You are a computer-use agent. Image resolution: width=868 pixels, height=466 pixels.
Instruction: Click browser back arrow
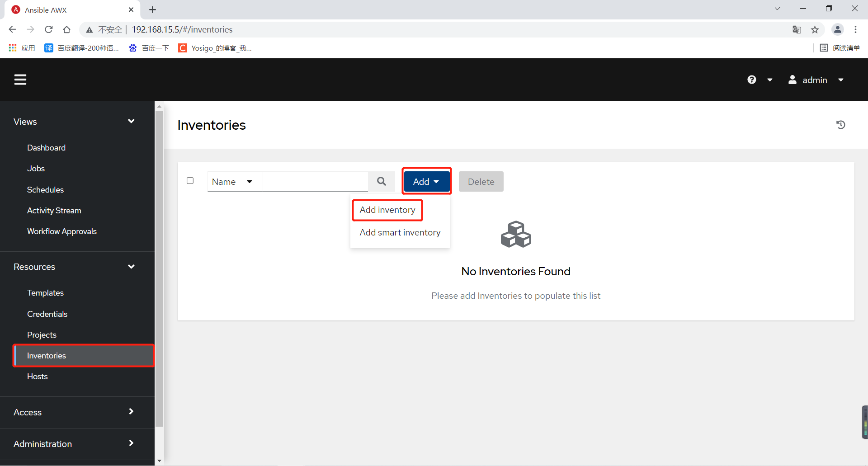pyautogui.click(x=12, y=29)
